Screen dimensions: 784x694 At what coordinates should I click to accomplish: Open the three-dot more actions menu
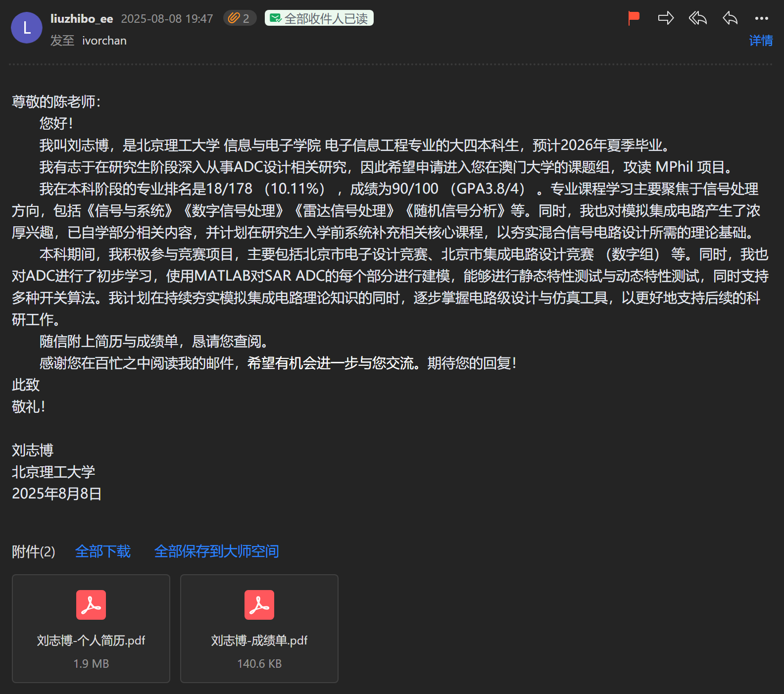(761, 18)
